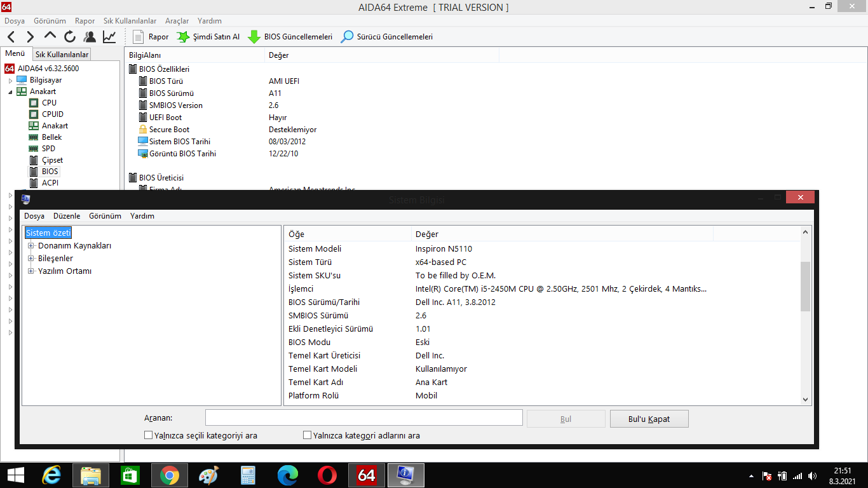Open Microsoft Edge from the taskbar
Viewport: 868px width, 488px height.
(287, 475)
